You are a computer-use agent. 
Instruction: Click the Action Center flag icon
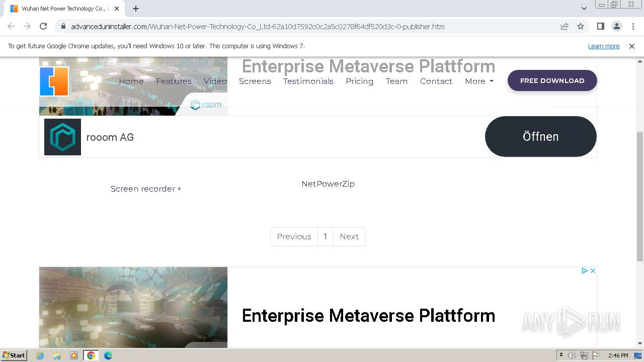(x=596, y=355)
